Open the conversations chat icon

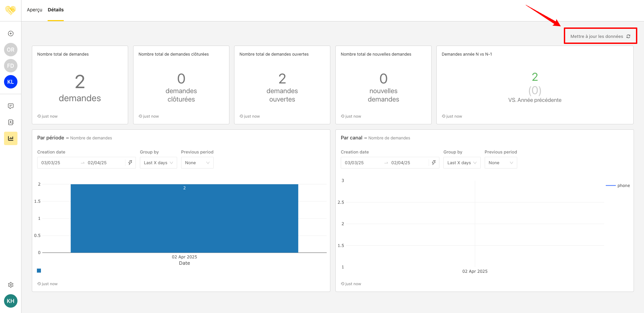point(11,106)
